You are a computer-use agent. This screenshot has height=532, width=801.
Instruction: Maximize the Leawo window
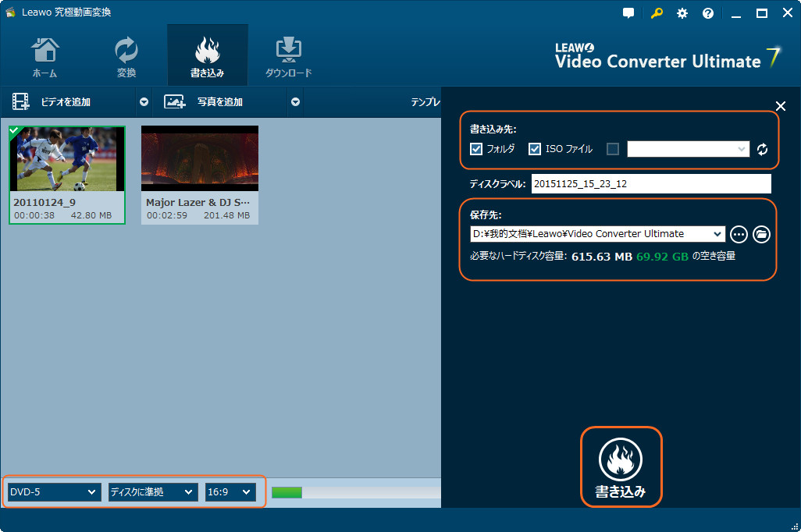pos(762,13)
